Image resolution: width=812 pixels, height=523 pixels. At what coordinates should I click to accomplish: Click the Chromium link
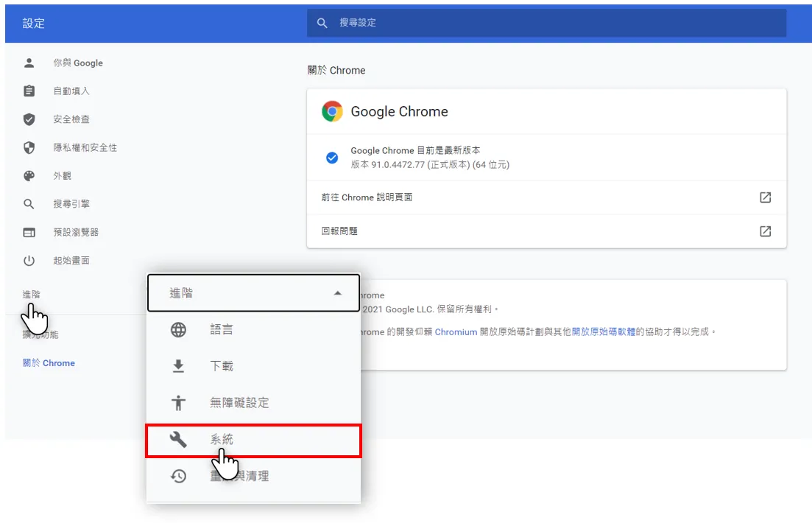click(456, 331)
